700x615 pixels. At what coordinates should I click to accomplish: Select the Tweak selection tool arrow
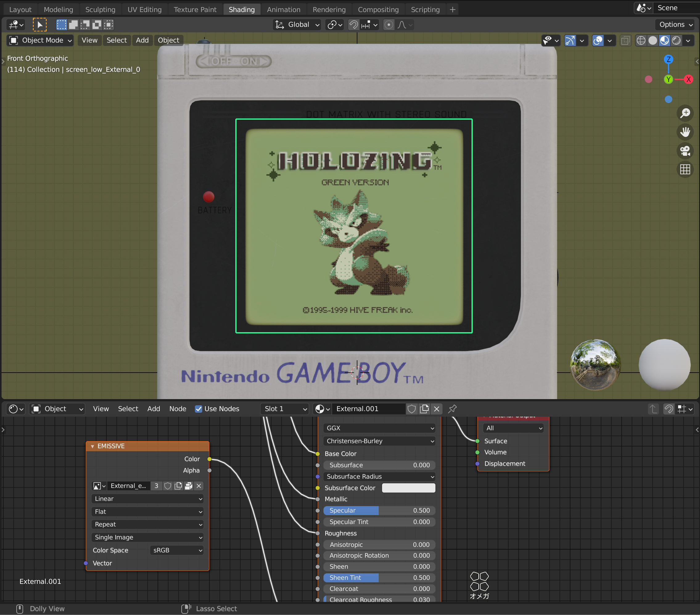click(40, 25)
